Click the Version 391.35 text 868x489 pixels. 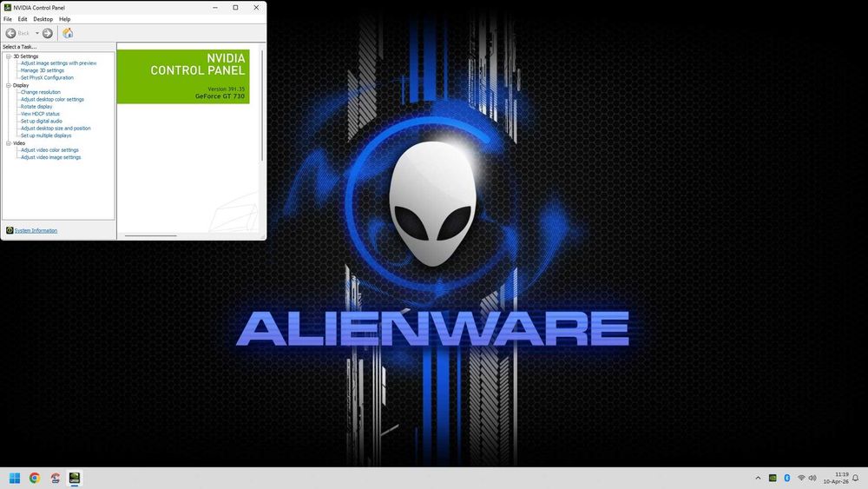coord(226,89)
